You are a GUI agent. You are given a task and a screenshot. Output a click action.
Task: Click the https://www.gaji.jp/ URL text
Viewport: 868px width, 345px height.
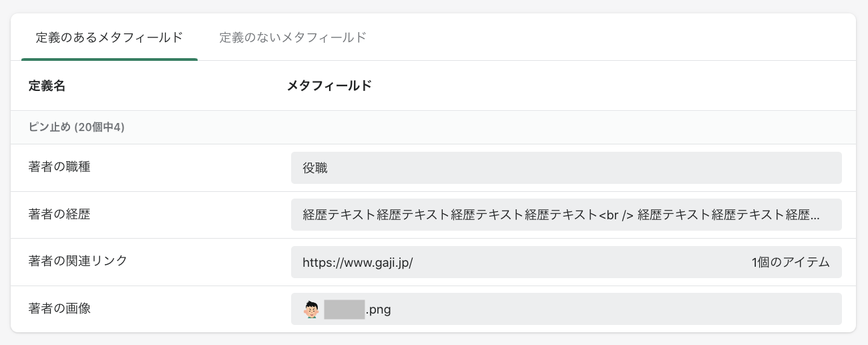coord(358,263)
